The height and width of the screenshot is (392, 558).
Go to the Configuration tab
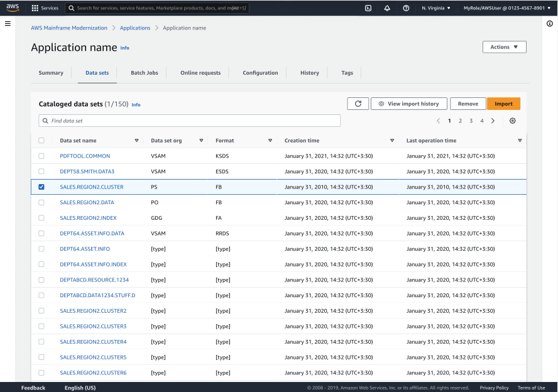click(x=260, y=73)
